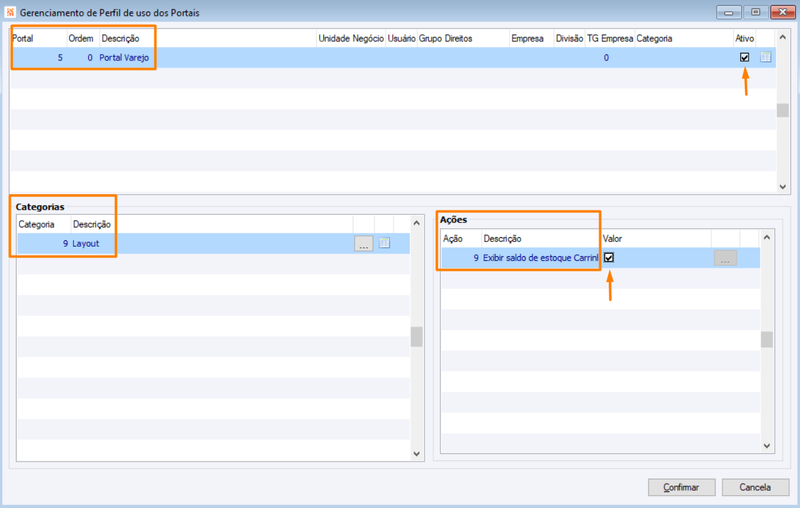The image size is (800, 508).
Task: Click portal list scrollbar thumb
Action: pos(783,110)
